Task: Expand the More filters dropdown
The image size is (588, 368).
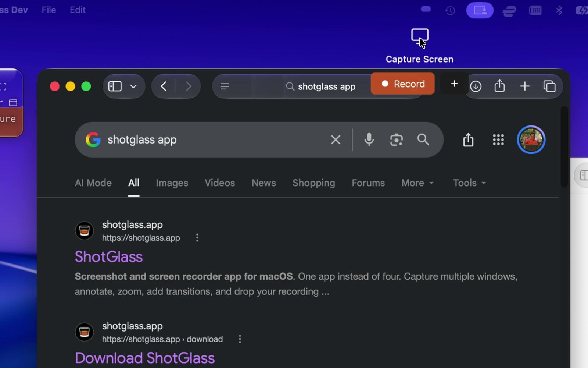Action: click(417, 183)
